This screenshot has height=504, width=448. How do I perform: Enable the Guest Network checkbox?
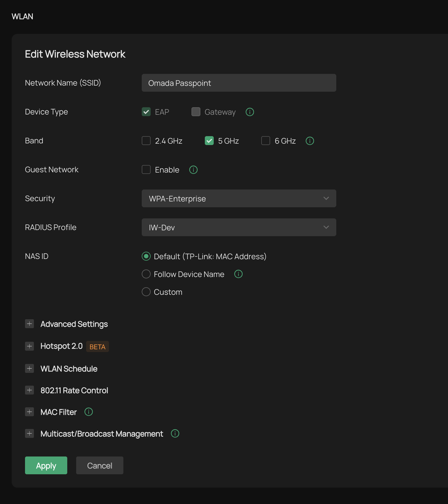tap(146, 169)
